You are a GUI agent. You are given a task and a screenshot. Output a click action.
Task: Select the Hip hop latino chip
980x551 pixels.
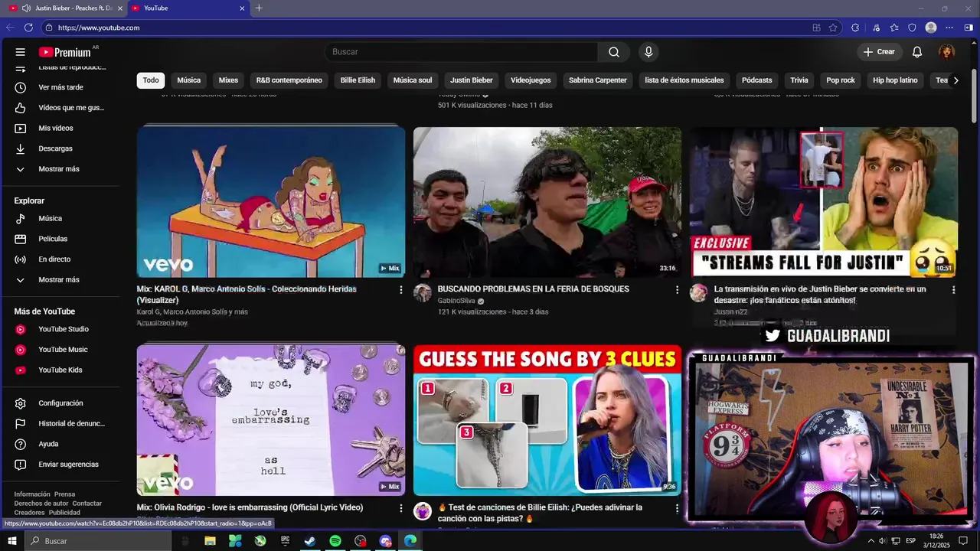[x=895, y=80]
